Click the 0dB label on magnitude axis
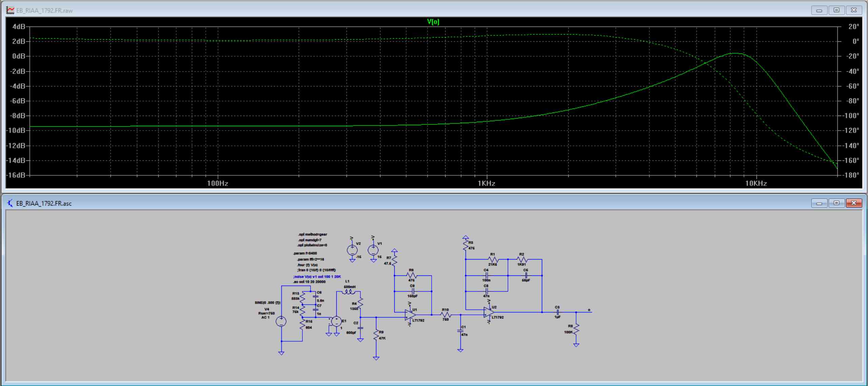868x386 pixels. coord(19,56)
